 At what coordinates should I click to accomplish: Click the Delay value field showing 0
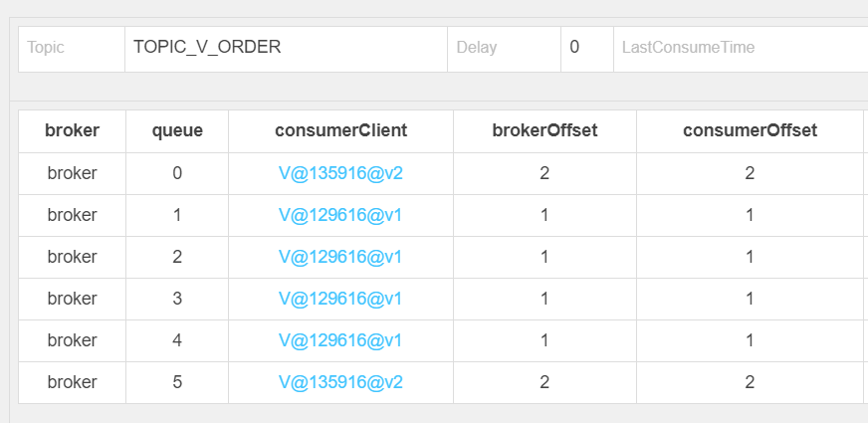(586, 49)
